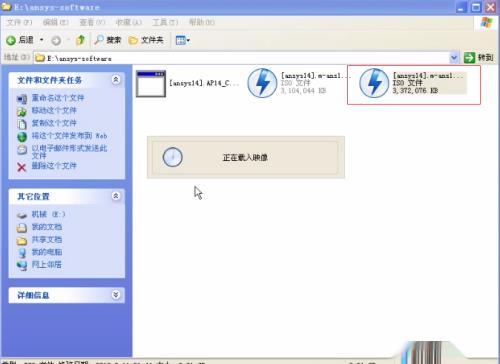Click the green globe publish icon
The width and height of the screenshot is (500, 364).
click(22, 137)
